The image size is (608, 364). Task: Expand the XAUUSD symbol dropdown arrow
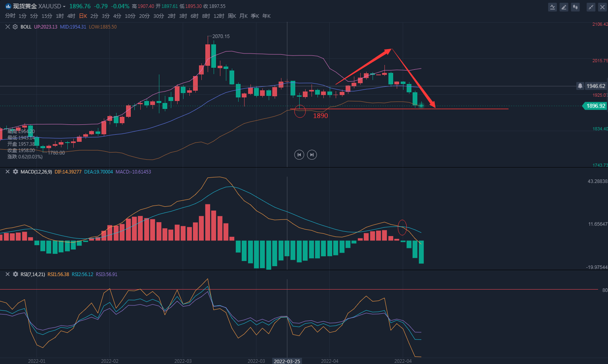tap(64, 7)
